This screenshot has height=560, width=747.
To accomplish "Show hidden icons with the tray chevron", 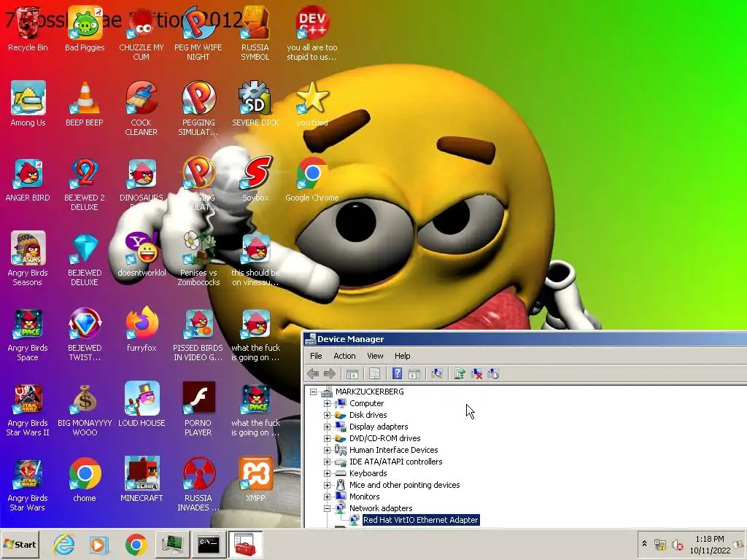I will click(645, 543).
